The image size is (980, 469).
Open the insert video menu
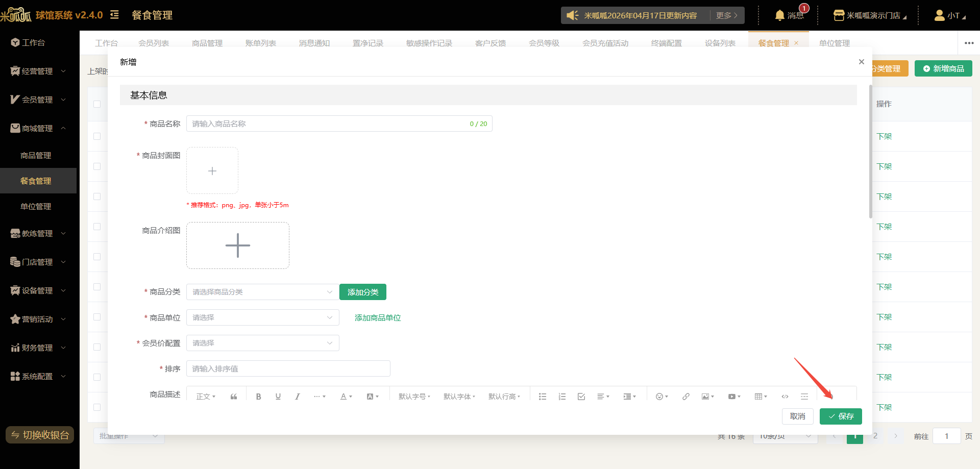(734, 397)
